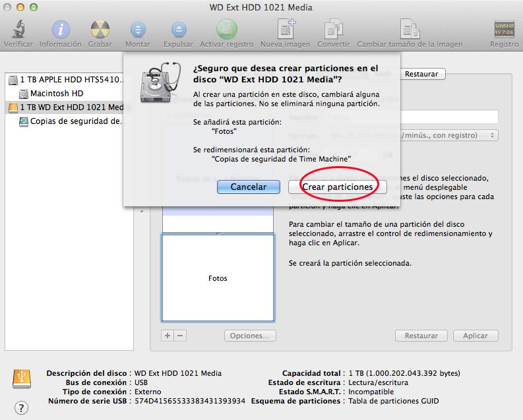Click the Convertir toolbar icon
523x420 pixels.
pyautogui.click(x=333, y=30)
